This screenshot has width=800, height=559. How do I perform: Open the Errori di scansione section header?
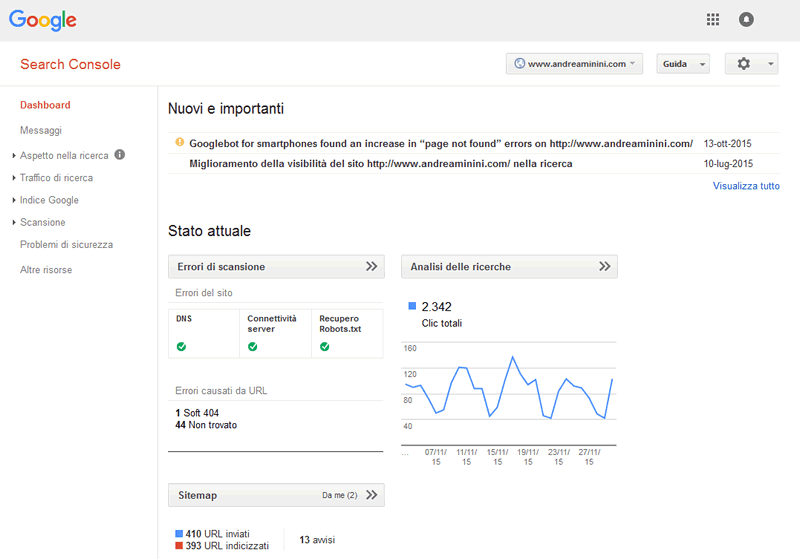[277, 266]
